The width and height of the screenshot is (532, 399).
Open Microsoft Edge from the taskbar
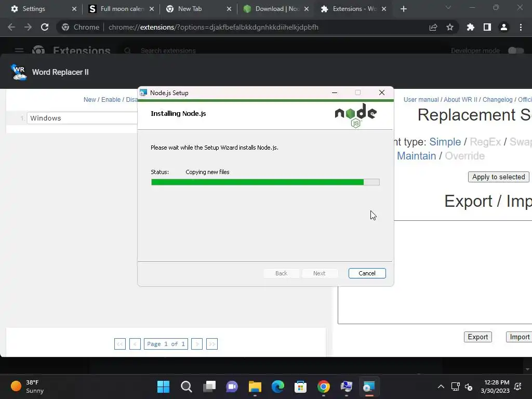point(277,387)
